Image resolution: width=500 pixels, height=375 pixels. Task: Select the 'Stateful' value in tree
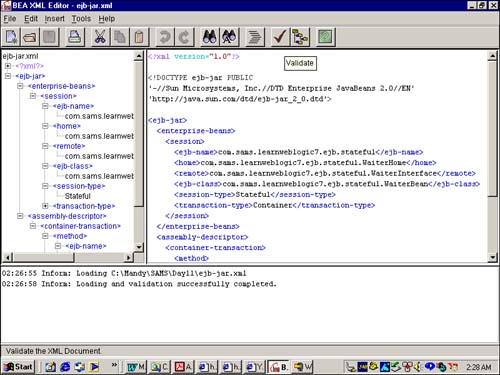tap(78, 196)
